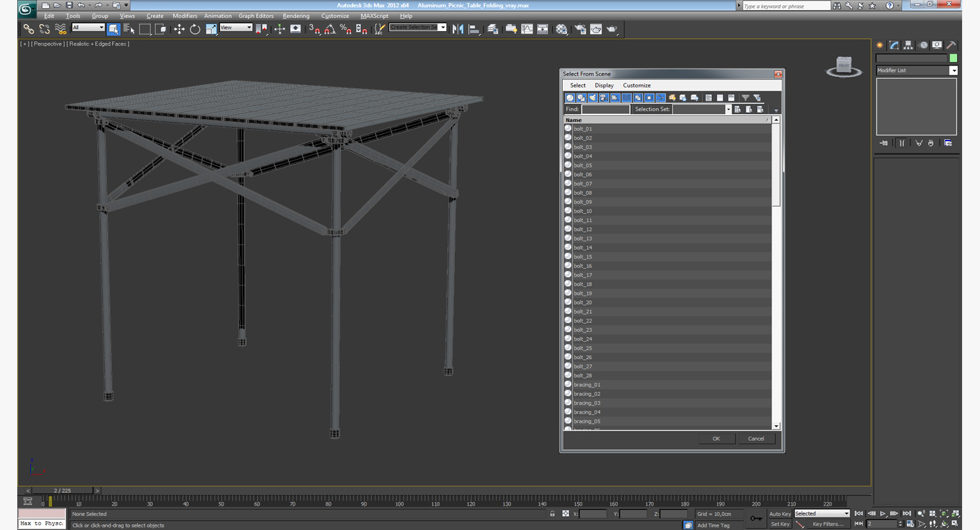Select the Rotate tool
The height and width of the screenshot is (530, 980).
pos(195,29)
